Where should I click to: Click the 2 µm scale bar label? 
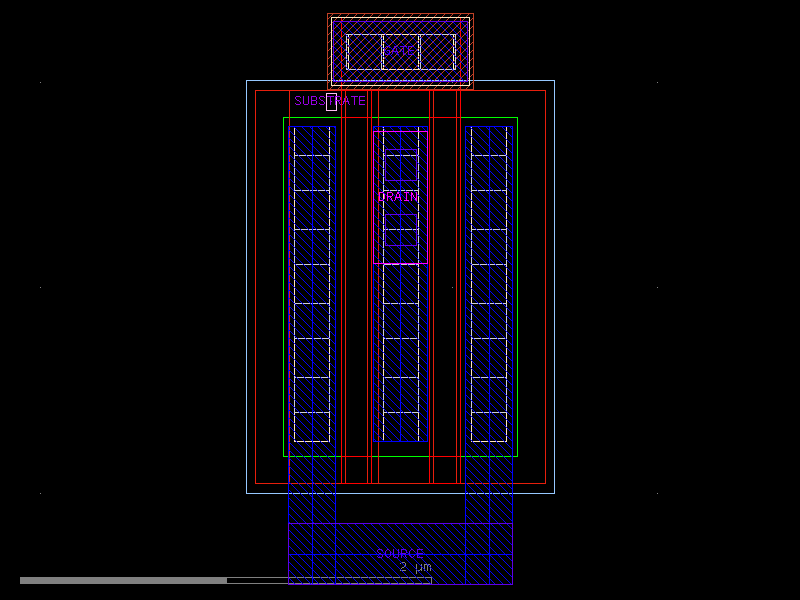[415, 567]
